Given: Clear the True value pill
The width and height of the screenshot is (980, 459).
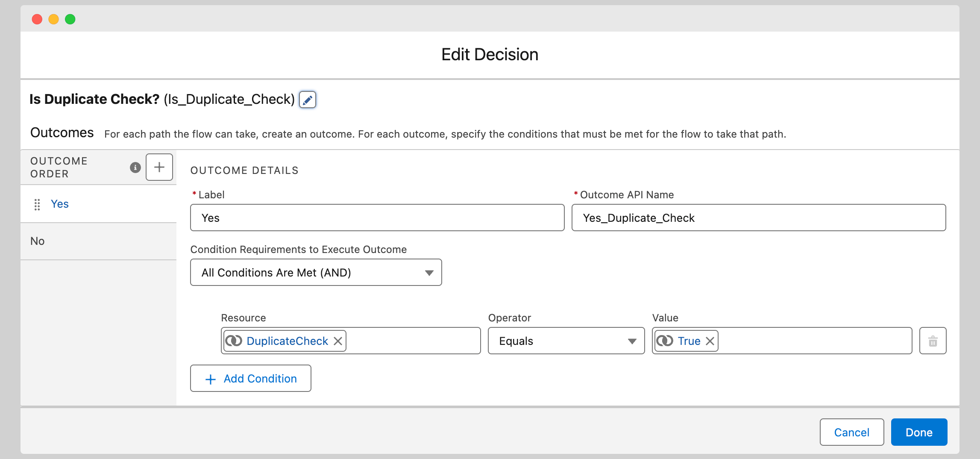Looking at the screenshot, I should click(x=710, y=341).
